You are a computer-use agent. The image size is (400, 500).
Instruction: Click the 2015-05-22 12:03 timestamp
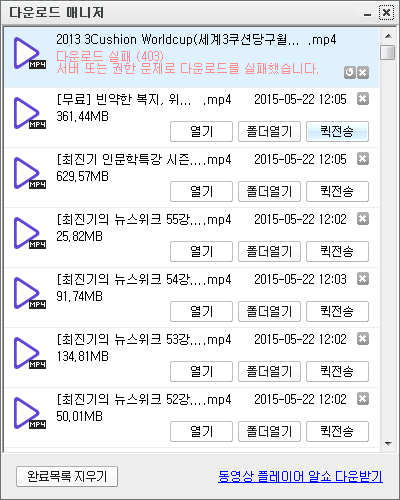pos(300,279)
